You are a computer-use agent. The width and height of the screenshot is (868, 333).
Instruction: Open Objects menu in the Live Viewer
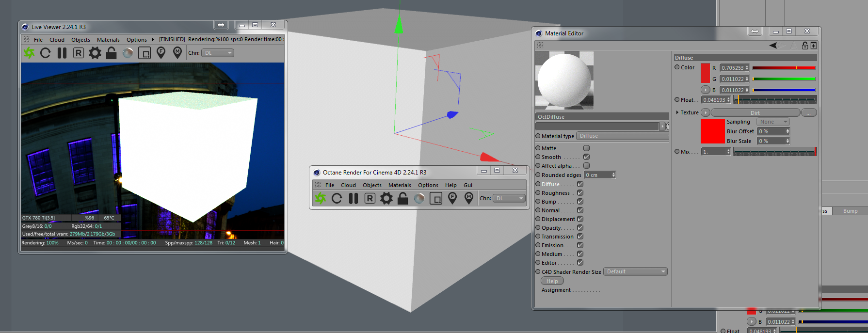tap(80, 40)
